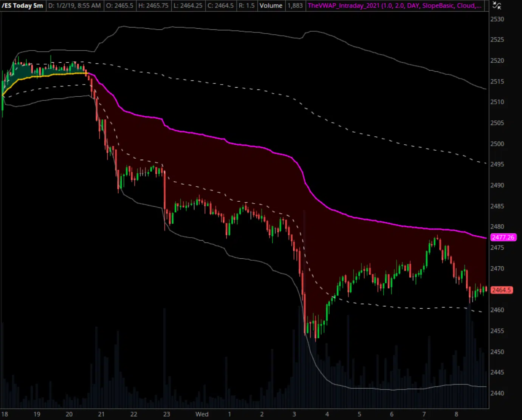Click the 19 hour label on time axis

click(x=37, y=414)
